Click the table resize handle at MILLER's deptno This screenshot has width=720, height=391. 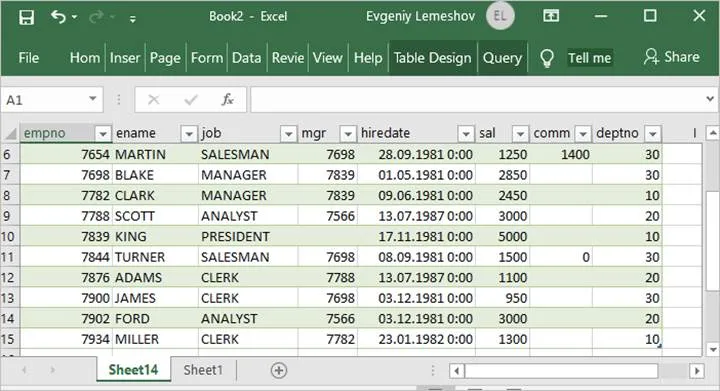click(x=660, y=346)
